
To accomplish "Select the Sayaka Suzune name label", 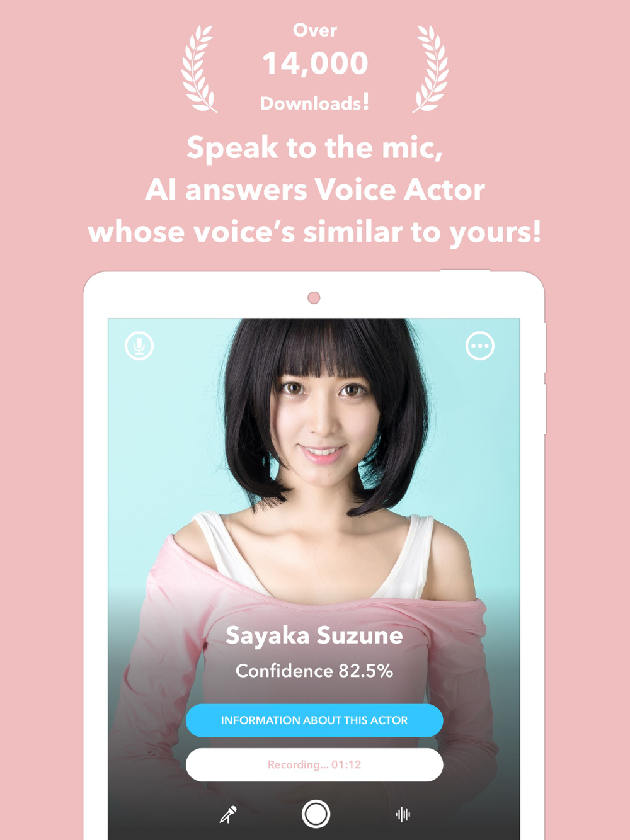I will 314,635.
